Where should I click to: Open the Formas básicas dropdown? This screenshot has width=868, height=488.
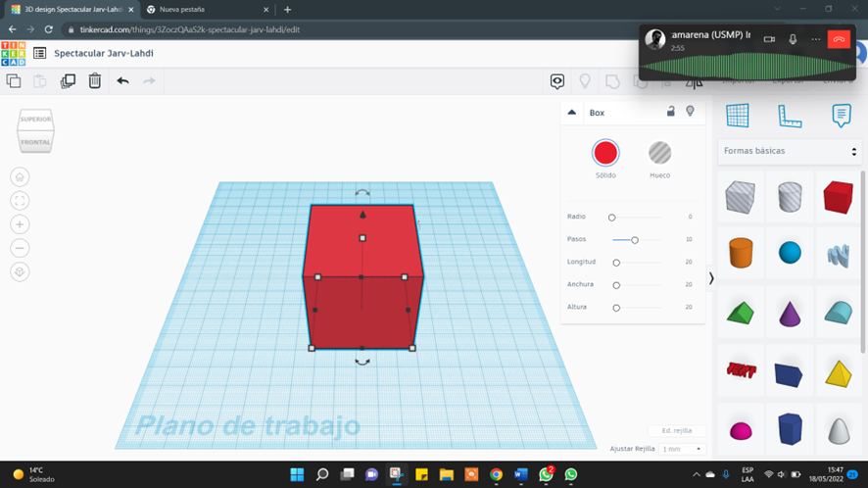(x=790, y=151)
